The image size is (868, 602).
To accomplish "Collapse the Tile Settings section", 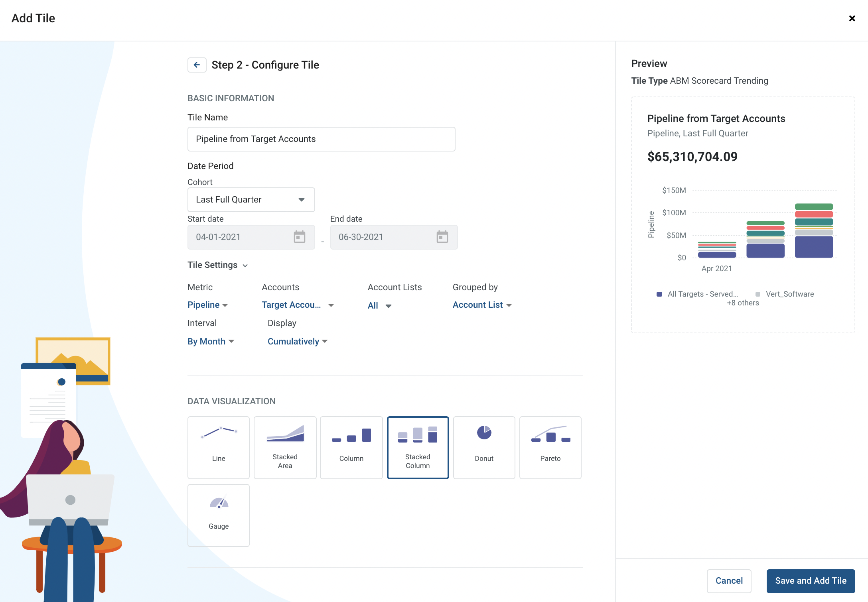I will (218, 265).
